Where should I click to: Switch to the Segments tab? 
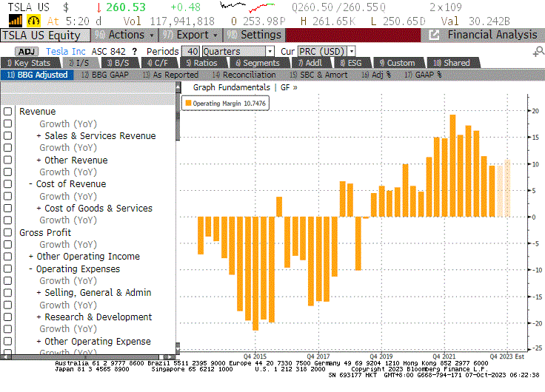click(x=258, y=63)
